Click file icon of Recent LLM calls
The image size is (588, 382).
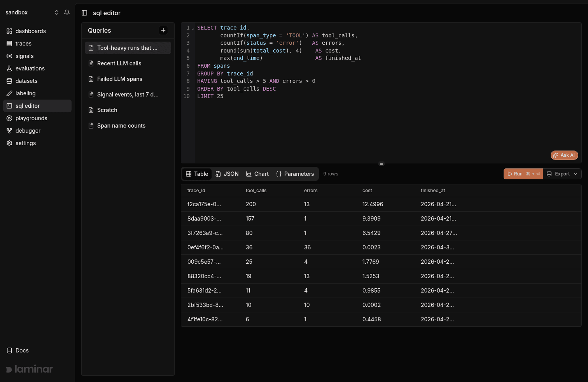pos(91,63)
